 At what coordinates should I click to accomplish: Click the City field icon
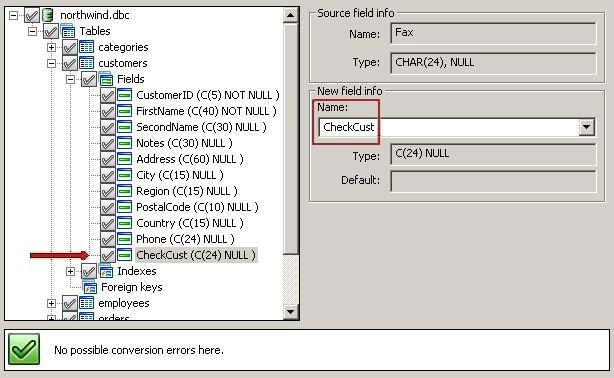coord(125,175)
